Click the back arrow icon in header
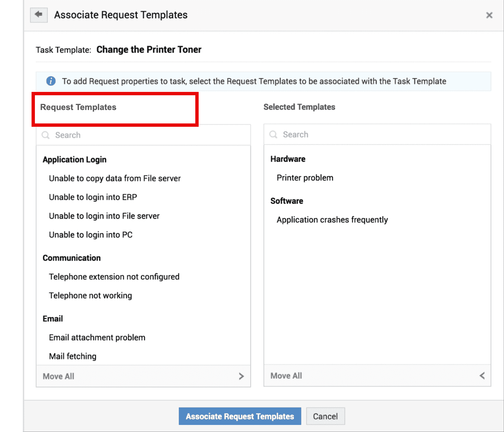 (39, 15)
